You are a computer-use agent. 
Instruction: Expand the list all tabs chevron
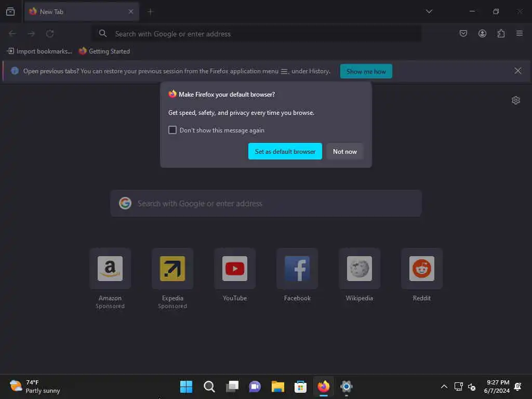click(x=429, y=11)
